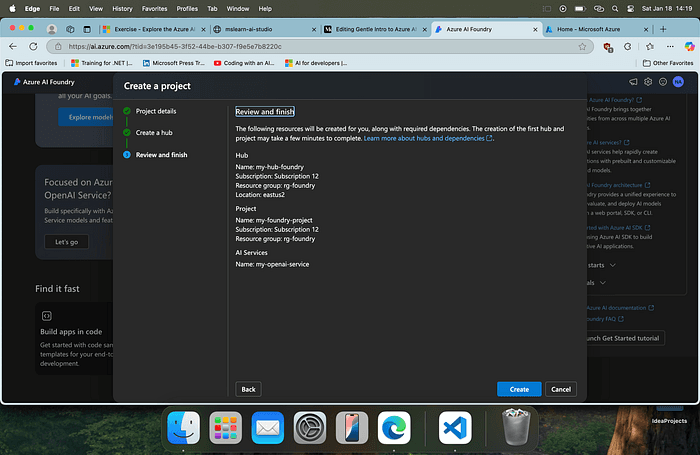The image size is (700, 455).
Task: Switch to Home - Microsoft Azure tab
Action: (x=596, y=29)
